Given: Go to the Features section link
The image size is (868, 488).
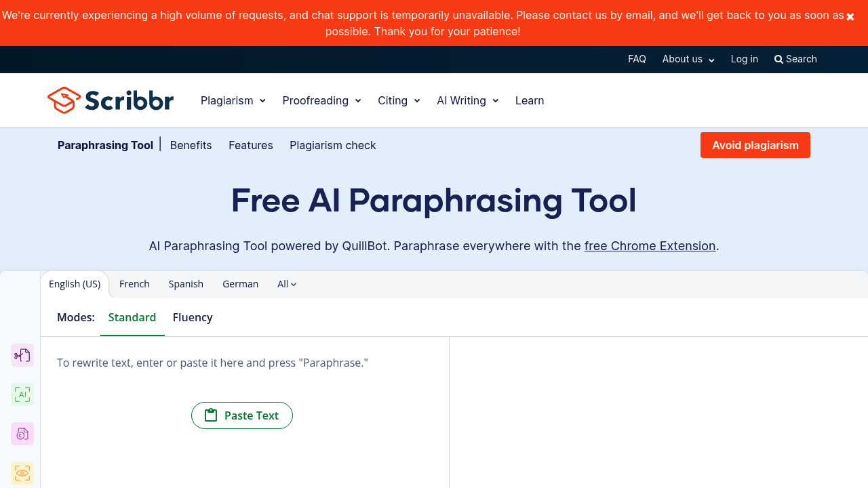Looking at the screenshot, I should 251,145.
